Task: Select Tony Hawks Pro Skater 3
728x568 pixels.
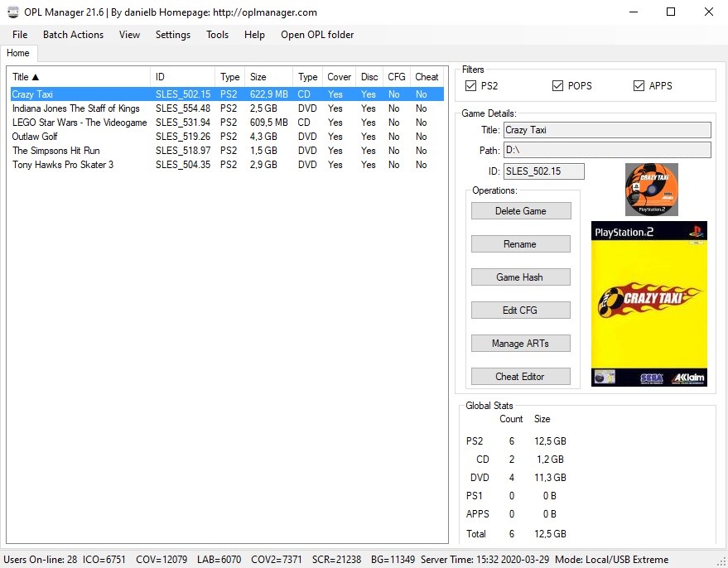Action: click(x=227, y=165)
